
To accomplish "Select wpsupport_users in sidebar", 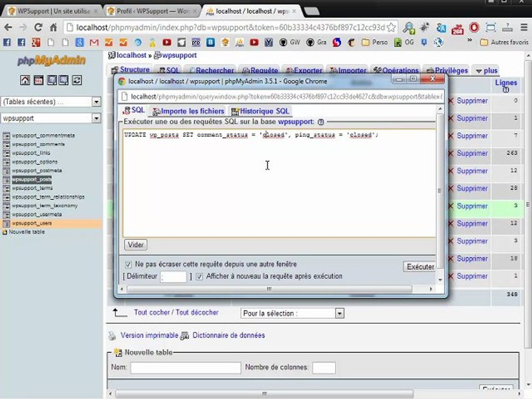I will point(32,223).
